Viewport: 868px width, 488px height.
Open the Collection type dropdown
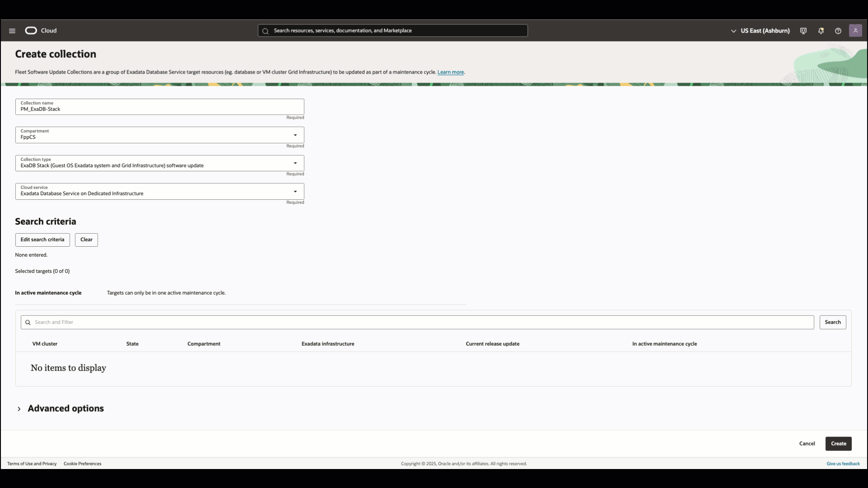[295, 163]
